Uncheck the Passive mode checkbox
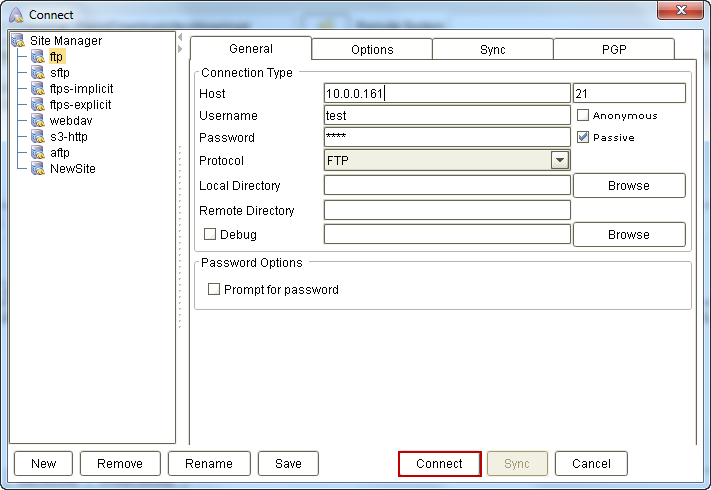This screenshot has width=711, height=490. point(583,138)
